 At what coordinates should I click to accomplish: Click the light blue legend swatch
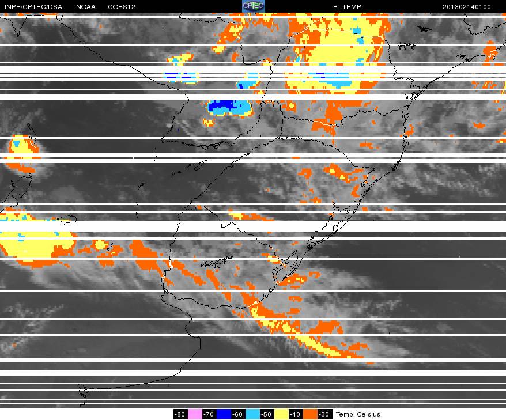click(252, 414)
